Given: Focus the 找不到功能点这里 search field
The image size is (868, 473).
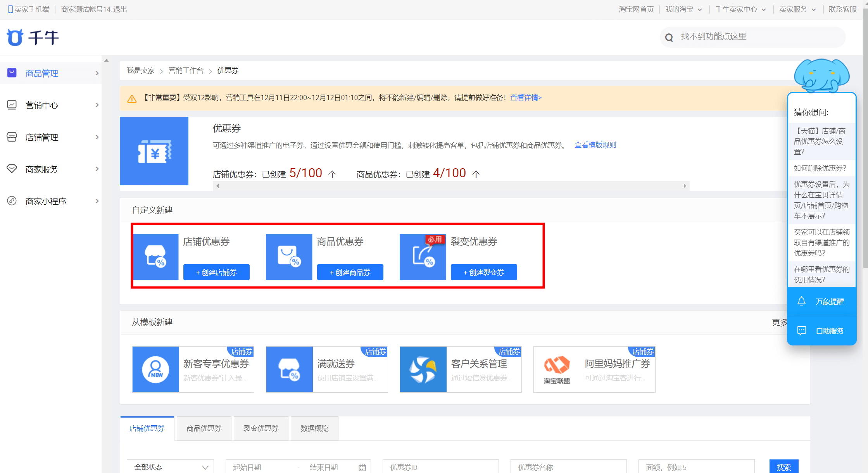Looking at the screenshot, I should pos(752,37).
